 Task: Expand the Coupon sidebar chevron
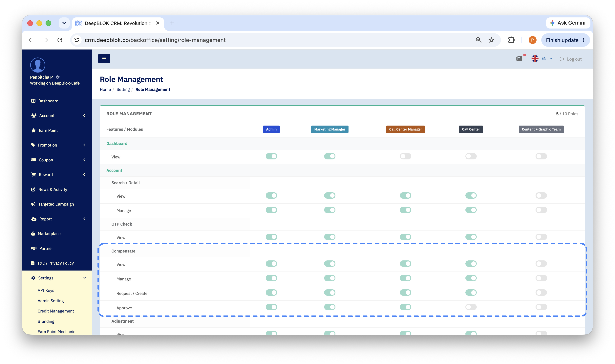coord(84,160)
